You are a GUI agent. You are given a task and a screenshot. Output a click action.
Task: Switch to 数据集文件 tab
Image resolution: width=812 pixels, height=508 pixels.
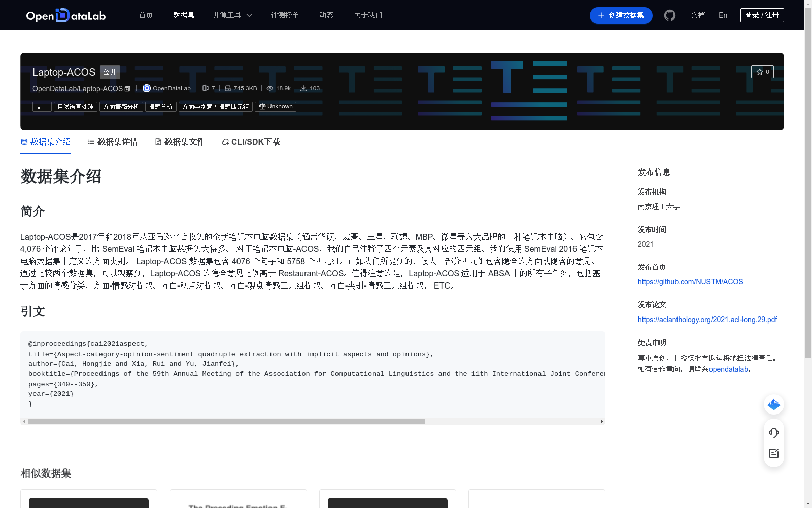click(180, 142)
